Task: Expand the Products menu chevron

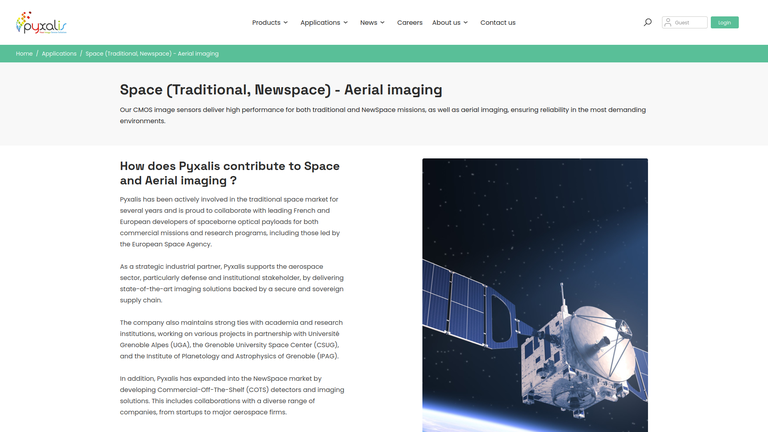Action: [286, 23]
